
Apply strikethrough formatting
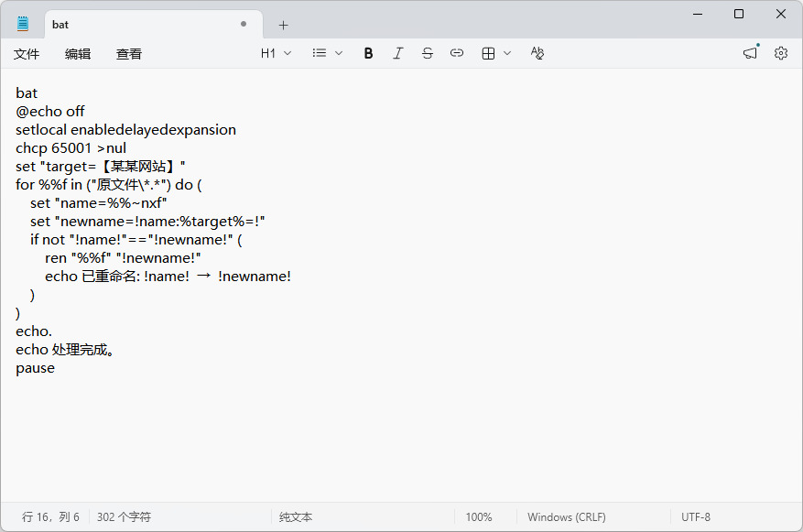pos(427,53)
